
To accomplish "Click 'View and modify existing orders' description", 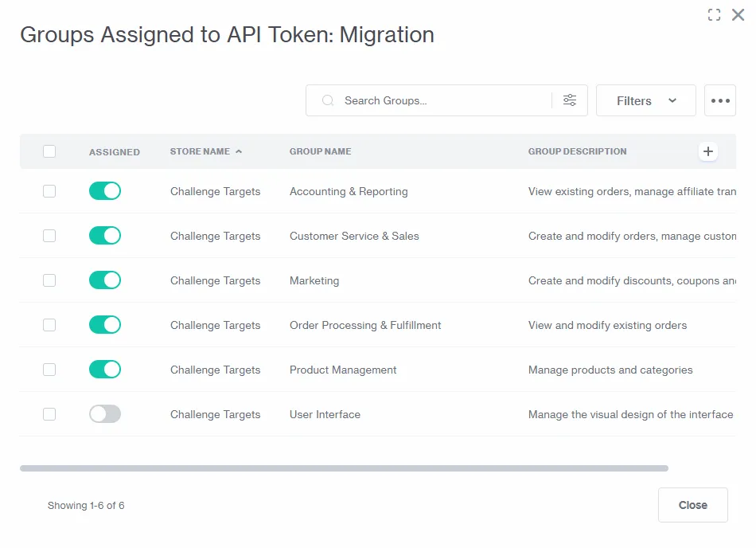I will [607, 325].
